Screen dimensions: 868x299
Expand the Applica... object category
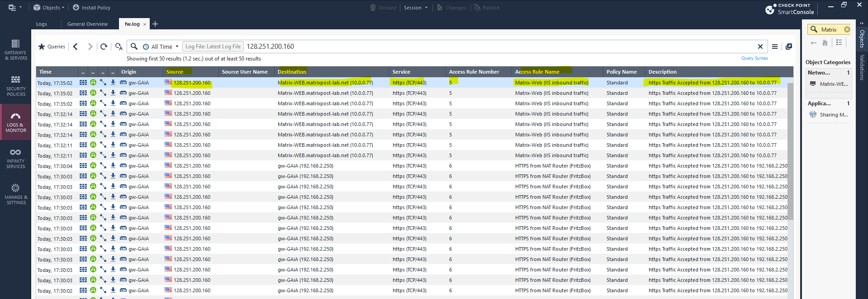[829, 103]
